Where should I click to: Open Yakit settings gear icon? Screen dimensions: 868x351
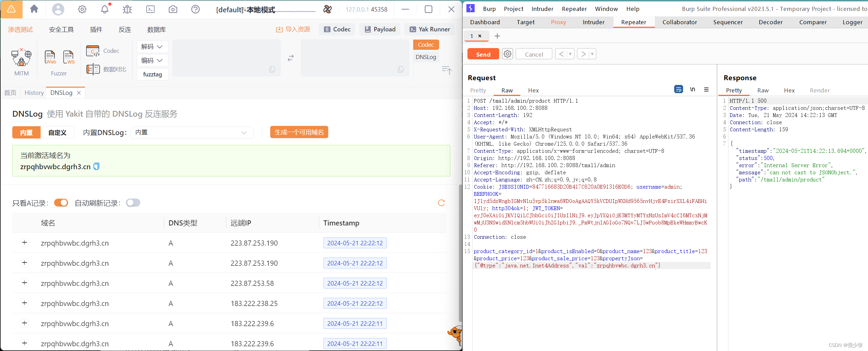(x=82, y=9)
